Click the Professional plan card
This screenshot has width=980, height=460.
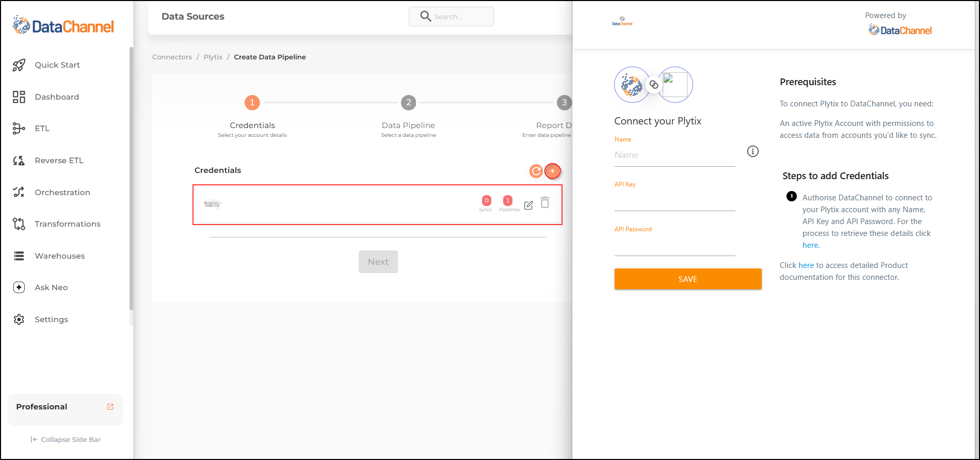tap(65, 410)
